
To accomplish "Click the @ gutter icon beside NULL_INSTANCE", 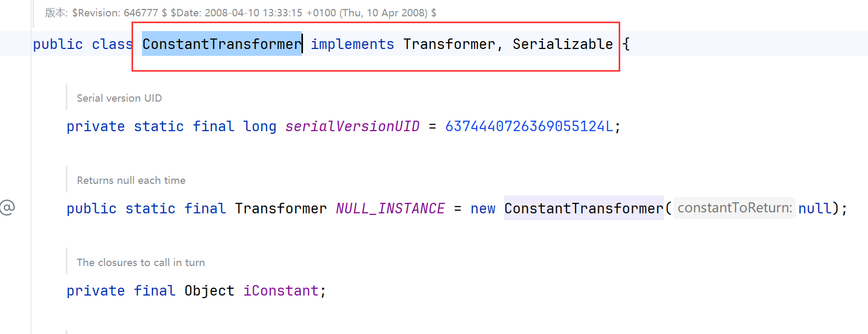I will [x=7, y=207].
